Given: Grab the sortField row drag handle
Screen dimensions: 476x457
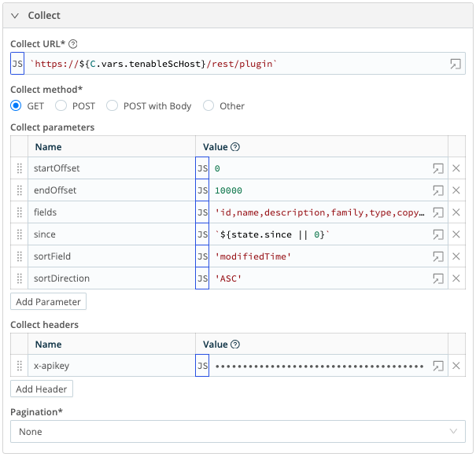Looking at the screenshot, I should click(x=20, y=256).
